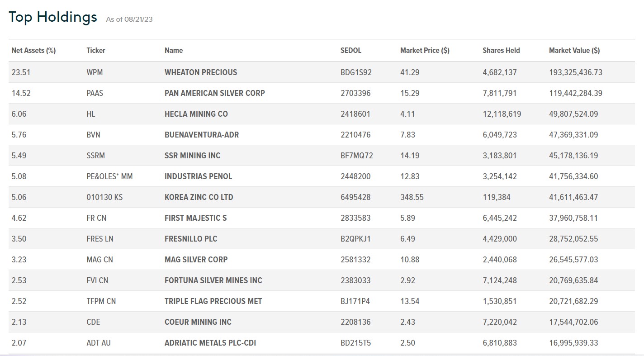The width and height of the screenshot is (644, 356).
Task: Click ticker WPM
Action: pos(94,72)
